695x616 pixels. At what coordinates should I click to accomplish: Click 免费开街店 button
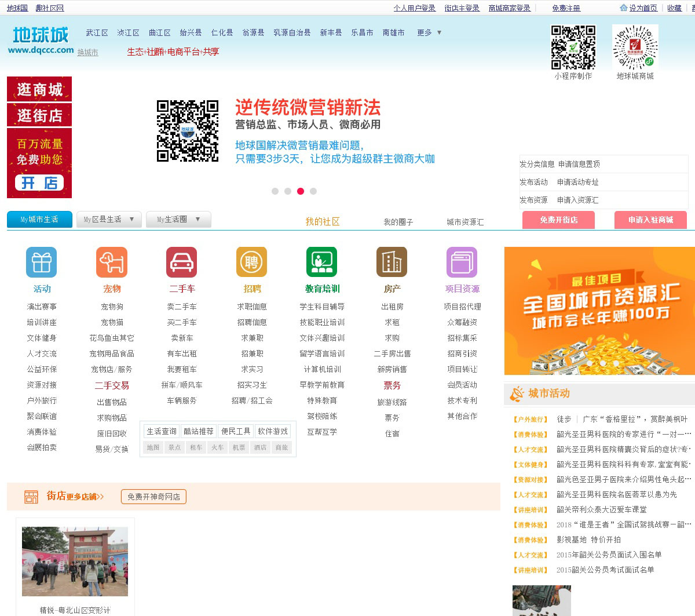pos(559,220)
